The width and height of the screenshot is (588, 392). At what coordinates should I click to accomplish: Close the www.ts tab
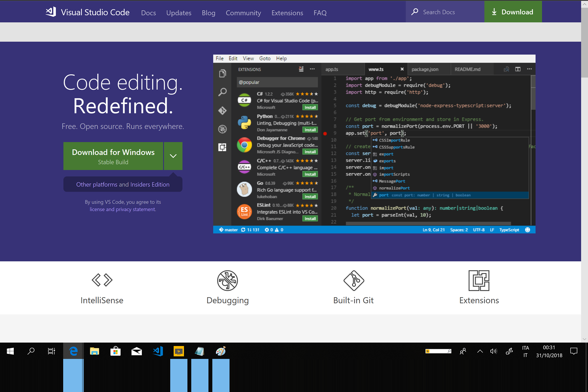pyautogui.click(x=402, y=69)
